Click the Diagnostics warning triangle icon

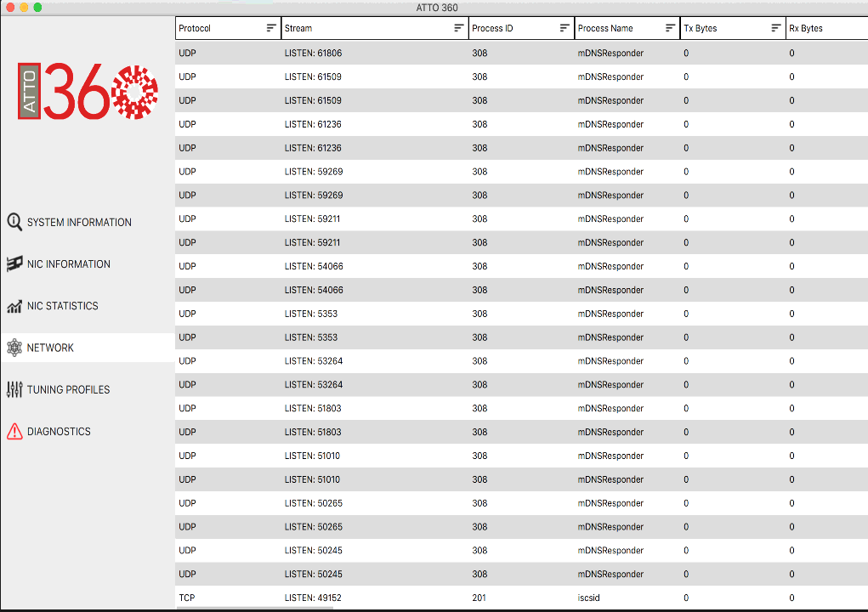14,431
